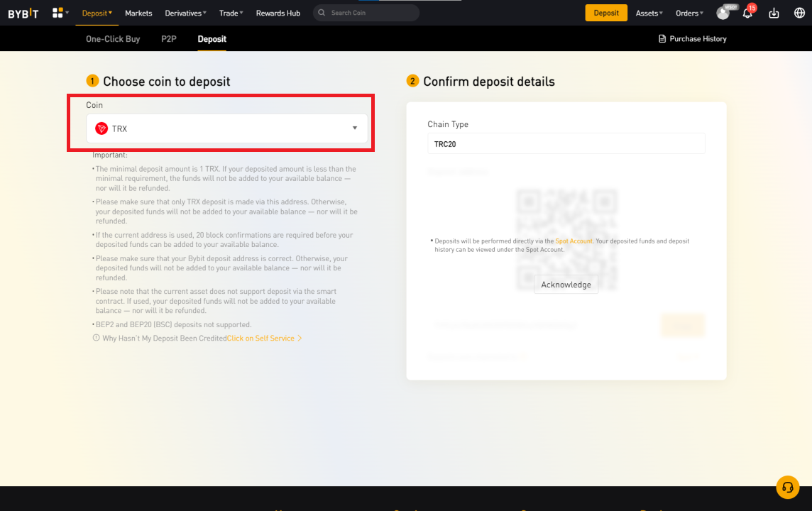
Task: Click 'Why Hasn't My Deposit Been Credited' text
Action: (164, 338)
